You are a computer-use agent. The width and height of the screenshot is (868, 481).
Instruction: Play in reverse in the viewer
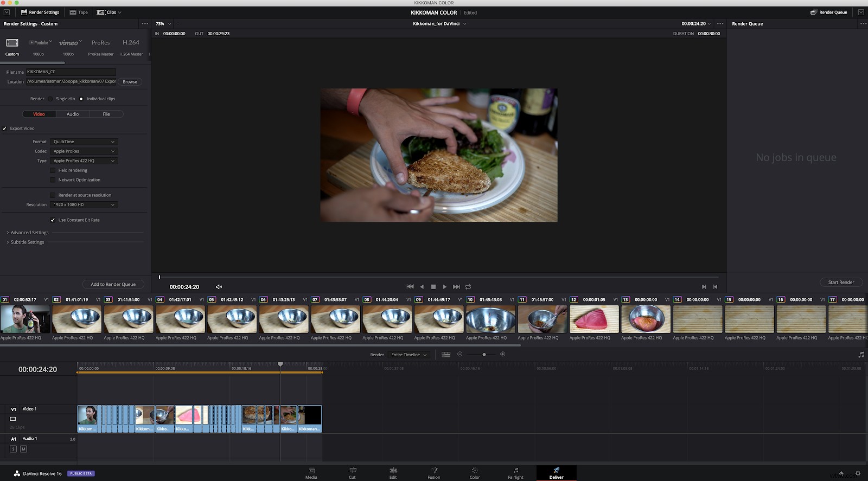point(422,286)
